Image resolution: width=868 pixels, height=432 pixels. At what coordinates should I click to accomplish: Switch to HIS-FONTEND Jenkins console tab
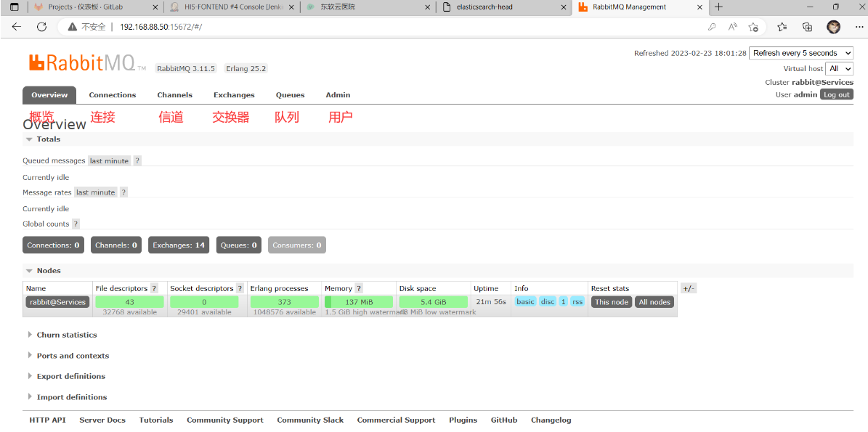(x=231, y=7)
